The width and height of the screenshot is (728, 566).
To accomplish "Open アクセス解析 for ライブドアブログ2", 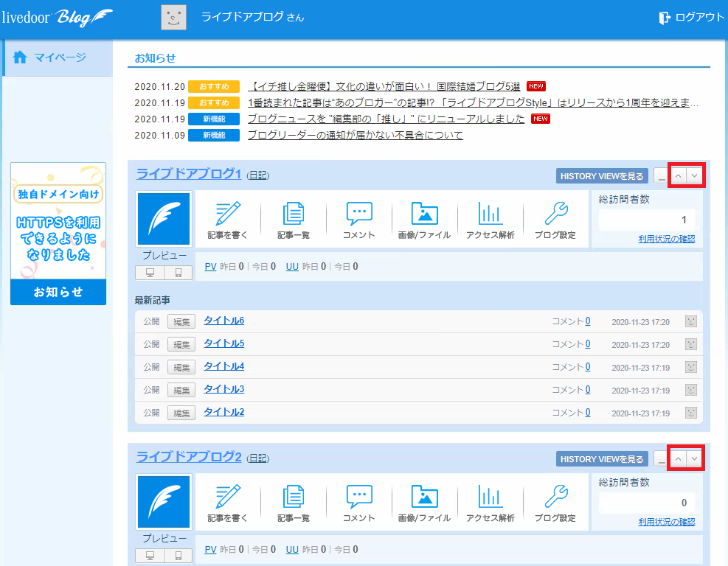I will (x=490, y=503).
